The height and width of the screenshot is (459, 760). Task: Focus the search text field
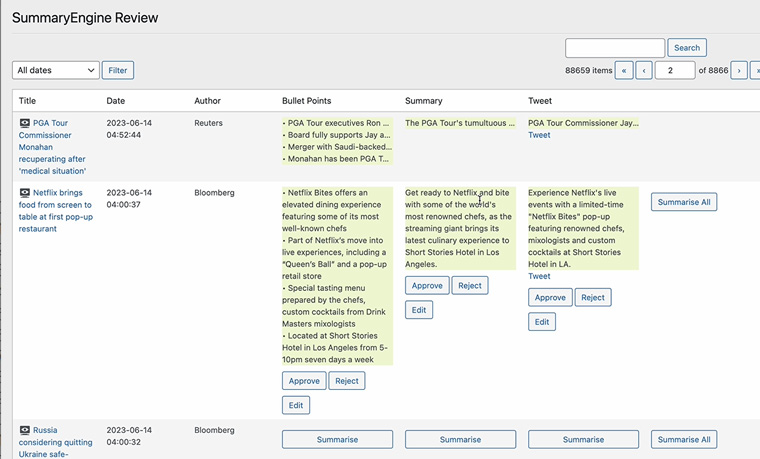pos(615,48)
